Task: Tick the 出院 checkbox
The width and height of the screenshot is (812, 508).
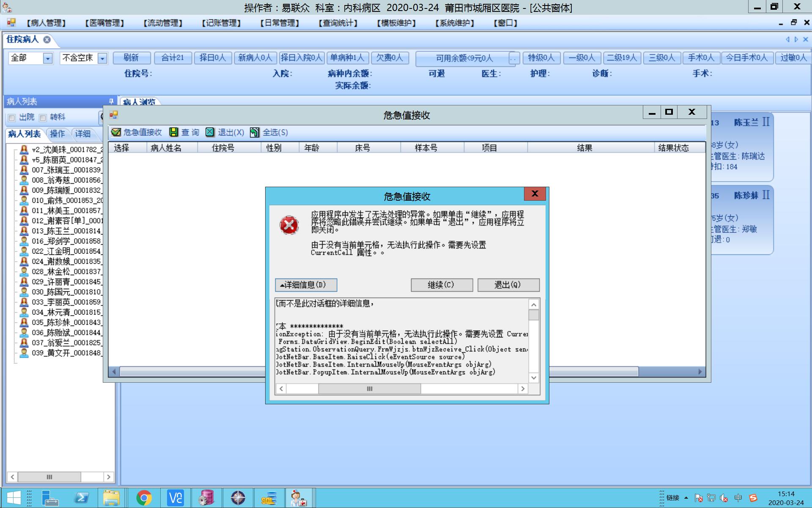Action: coord(12,118)
